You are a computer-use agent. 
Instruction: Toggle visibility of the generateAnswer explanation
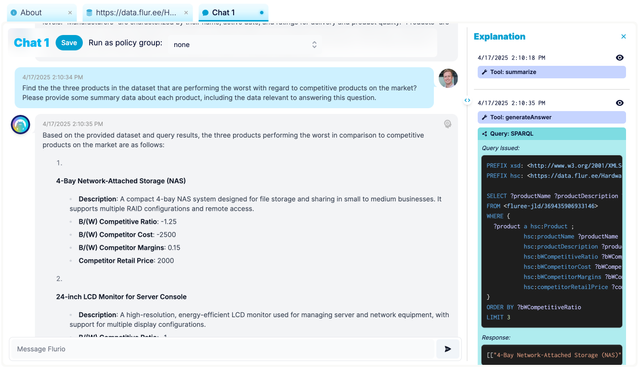620,103
